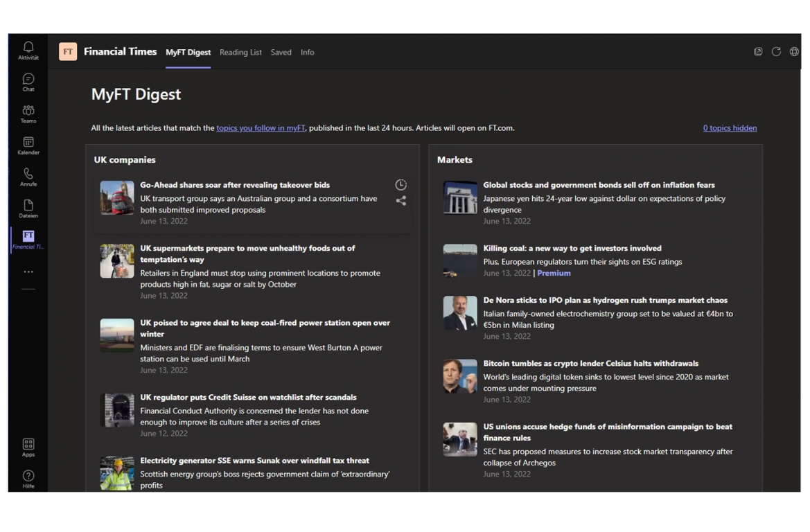Image resolution: width=810 pixels, height=532 pixels.
Task: Click the Markets section heading
Action: [455, 160]
